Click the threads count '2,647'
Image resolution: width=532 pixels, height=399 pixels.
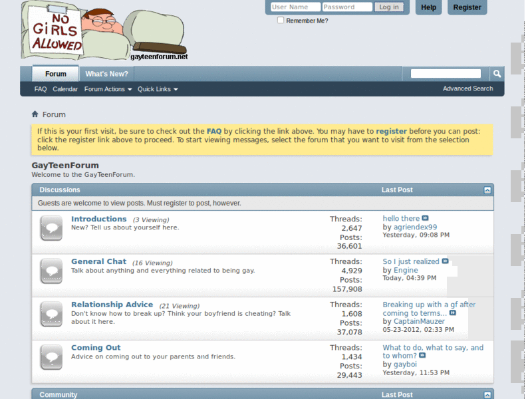point(352,228)
